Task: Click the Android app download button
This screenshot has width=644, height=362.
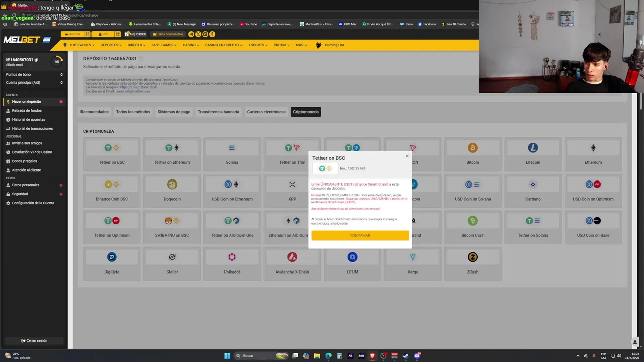Action: (x=72, y=34)
